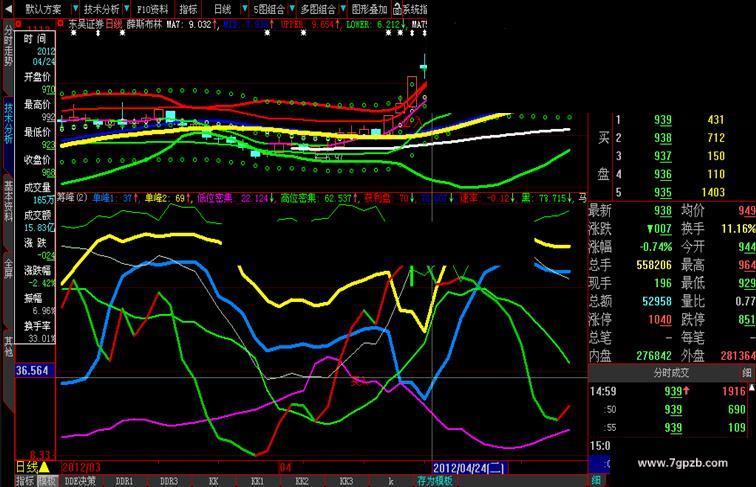Click the back arrow icon at top-left
This screenshot has height=487, width=756.
[x=8, y=9]
